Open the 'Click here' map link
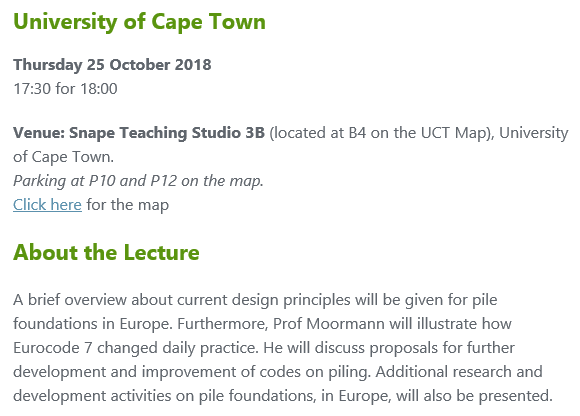This screenshot has width=580, height=416. tap(47, 204)
